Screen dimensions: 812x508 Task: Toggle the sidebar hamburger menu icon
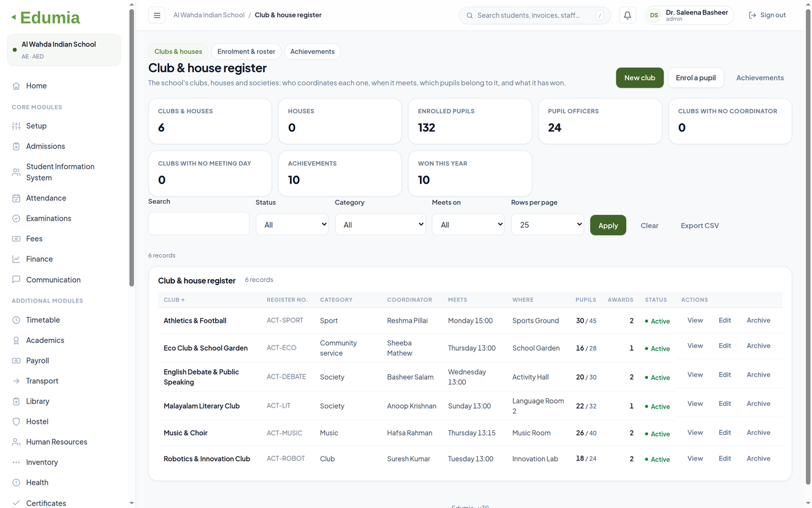click(x=157, y=16)
